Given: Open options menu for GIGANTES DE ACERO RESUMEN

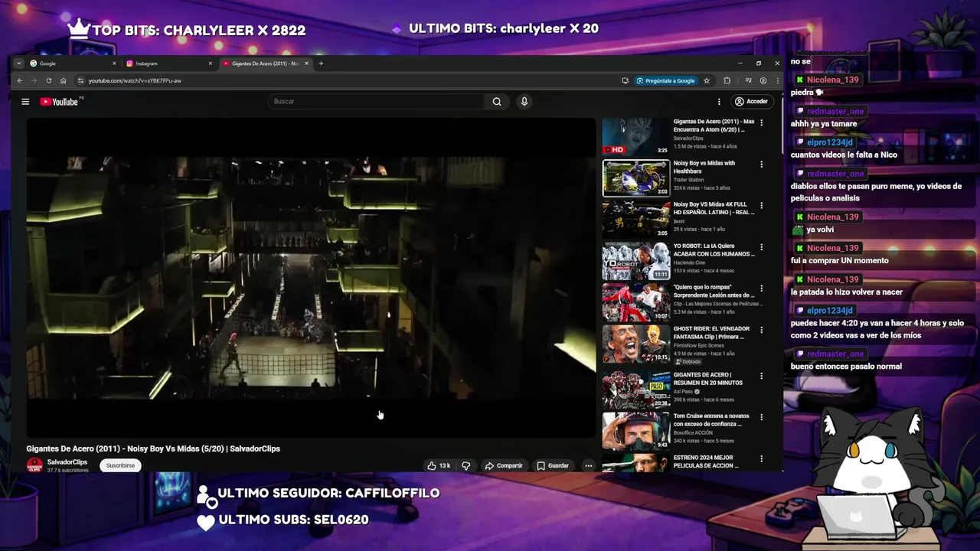Looking at the screenshot, I should click(x=761, y=376).
